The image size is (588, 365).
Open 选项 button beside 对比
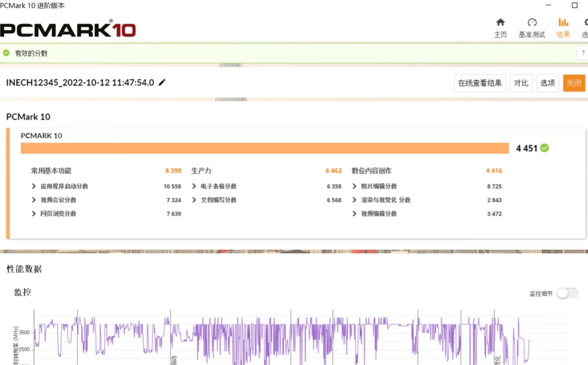point(547,83)
